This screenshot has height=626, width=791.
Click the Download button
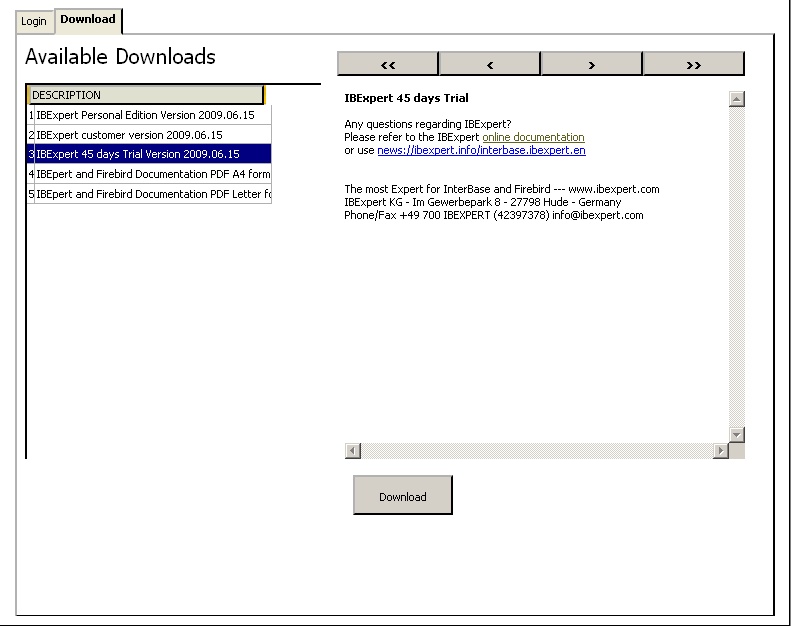point(403,495)
